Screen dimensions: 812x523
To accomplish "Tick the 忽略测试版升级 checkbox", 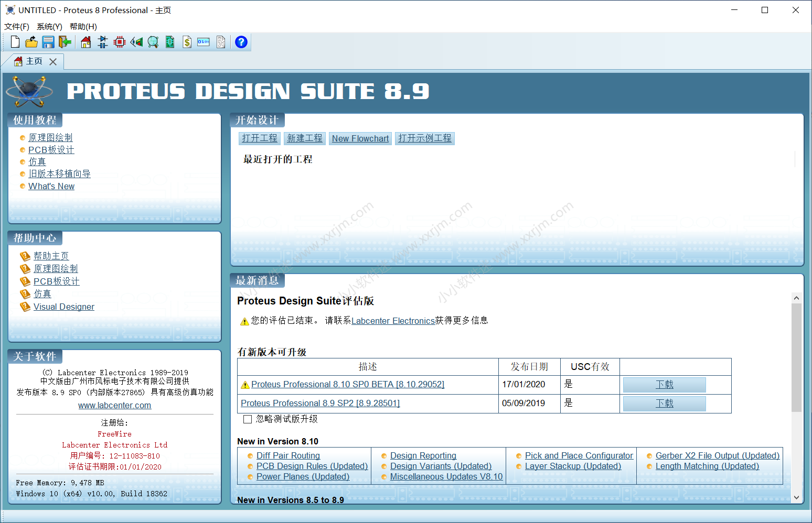I will click(x=248, y=419).
